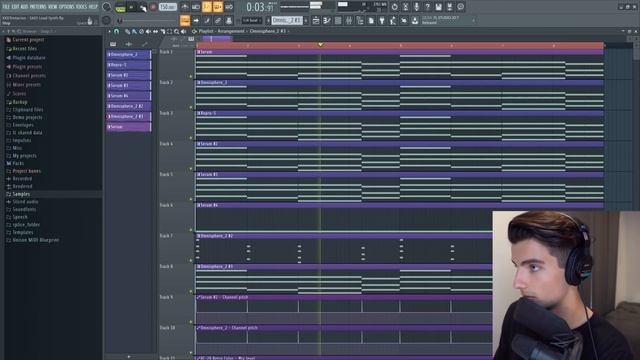Expand the splice_folder in browser

click(25, 225)
